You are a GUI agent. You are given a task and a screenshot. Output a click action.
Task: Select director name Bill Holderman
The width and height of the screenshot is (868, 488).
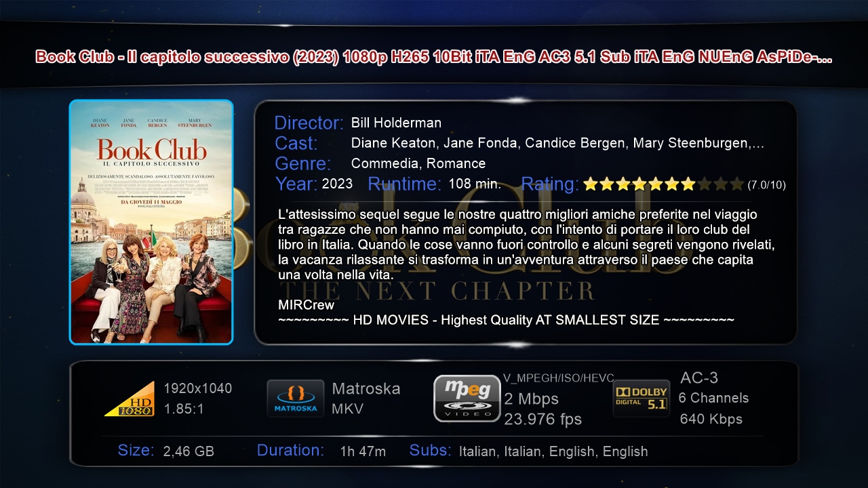point(396,123)
